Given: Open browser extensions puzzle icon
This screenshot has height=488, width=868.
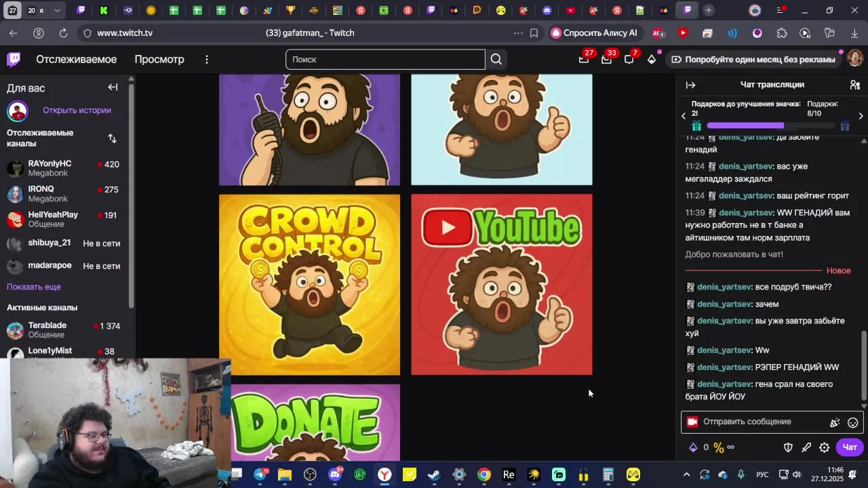Looking at the screenshot, I should tap(782, 33).
